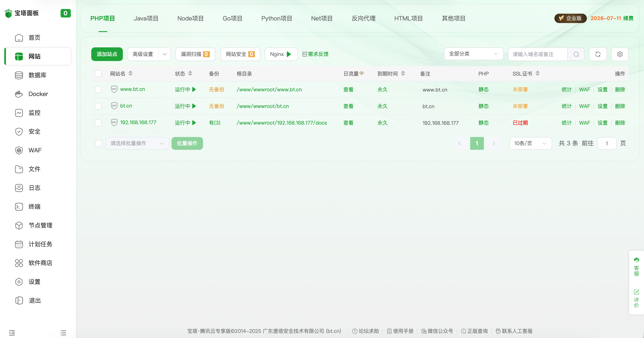Check the 192.168.168.177 row checkbox
The height and width of the screenshot is (338, 644).
tap(98, 123)
